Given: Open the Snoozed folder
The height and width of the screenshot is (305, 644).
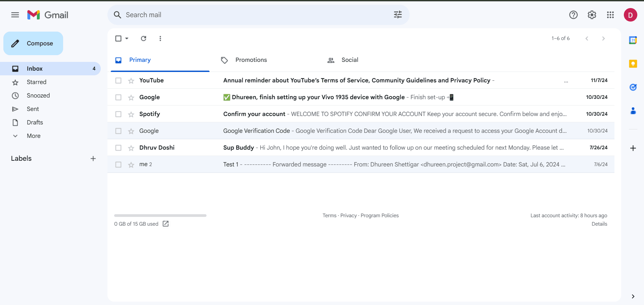Looking at the screenshot, I should point(50,96).
